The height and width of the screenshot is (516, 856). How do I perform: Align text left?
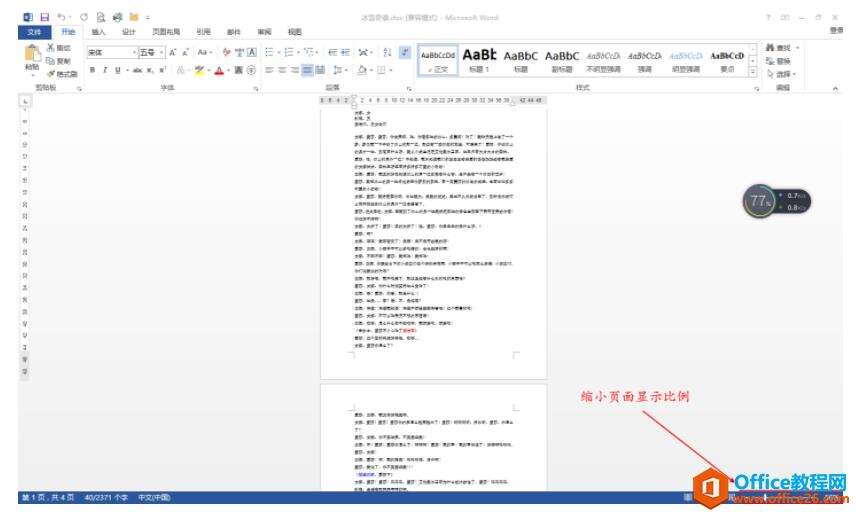coord(269,70)
